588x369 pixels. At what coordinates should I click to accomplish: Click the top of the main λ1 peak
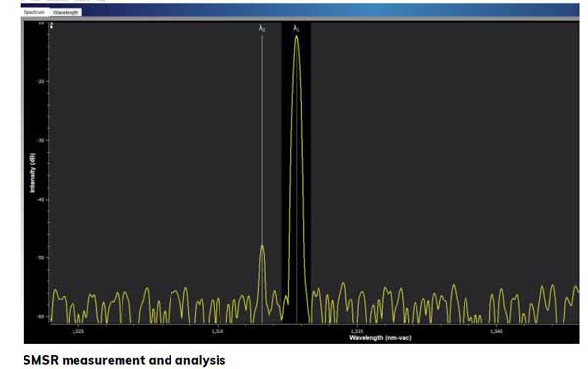pos(297,37)
